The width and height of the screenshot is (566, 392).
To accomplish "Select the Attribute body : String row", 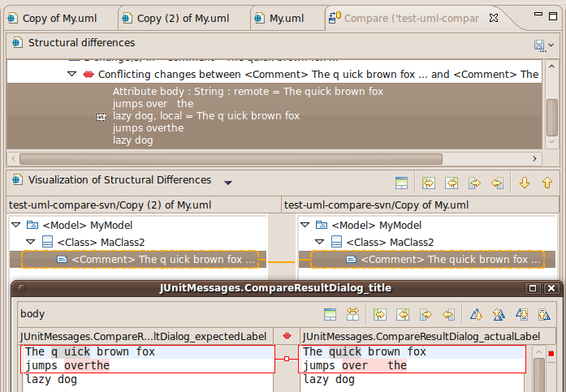I will click(x=274, y=116).
